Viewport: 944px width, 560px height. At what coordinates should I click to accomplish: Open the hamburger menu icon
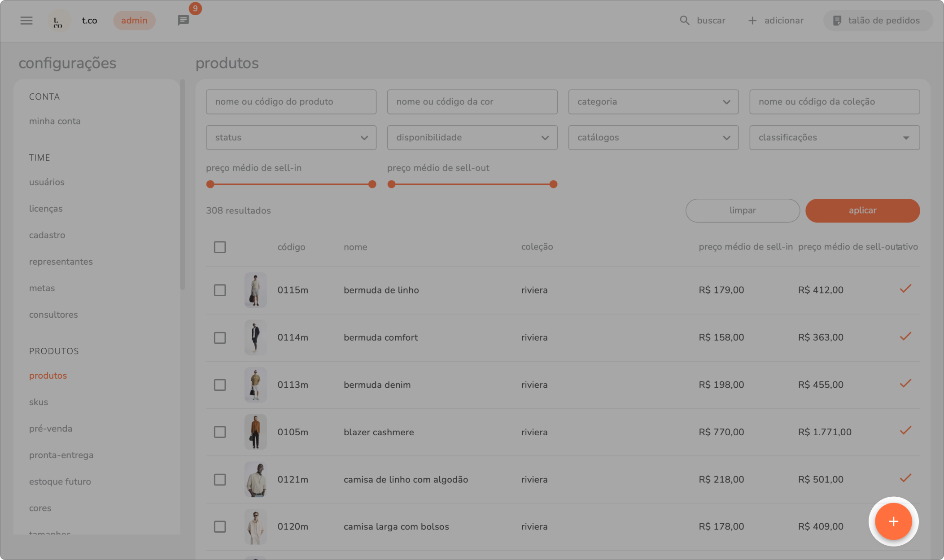[x=26, y=21]
